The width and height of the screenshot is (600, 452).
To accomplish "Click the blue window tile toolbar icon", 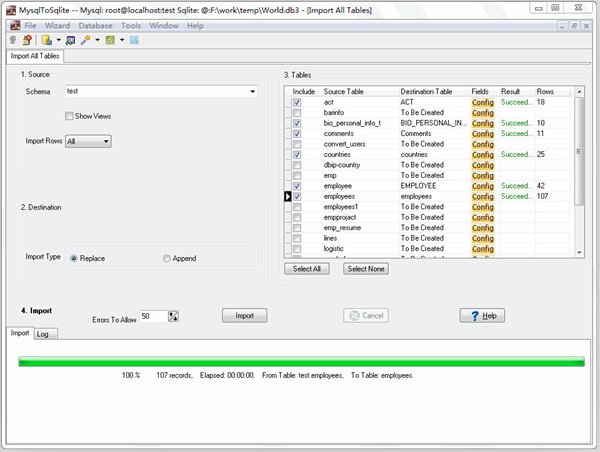I will (134, 40).
